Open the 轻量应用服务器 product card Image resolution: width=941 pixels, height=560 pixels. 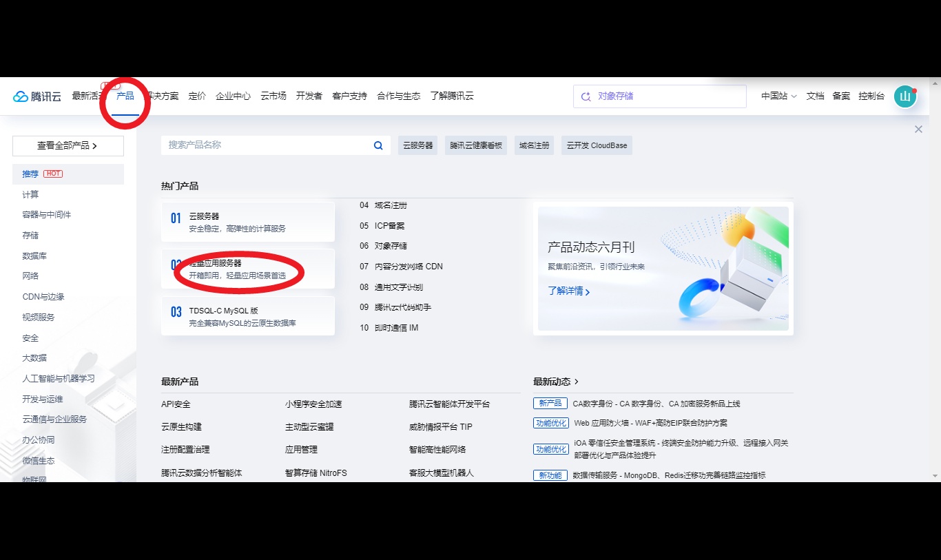(x=248, y=269)
